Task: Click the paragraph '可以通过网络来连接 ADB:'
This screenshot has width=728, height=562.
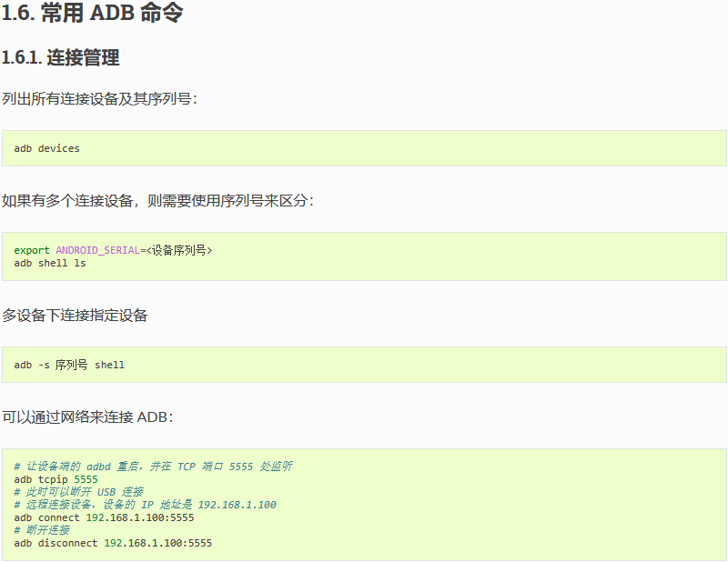Action: (87, 417)
